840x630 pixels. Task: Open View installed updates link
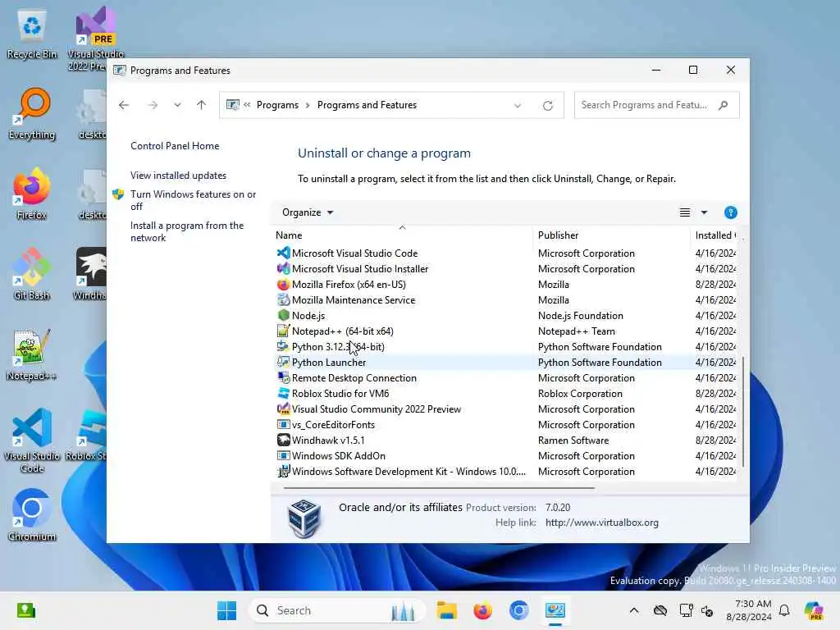point(178,176)
